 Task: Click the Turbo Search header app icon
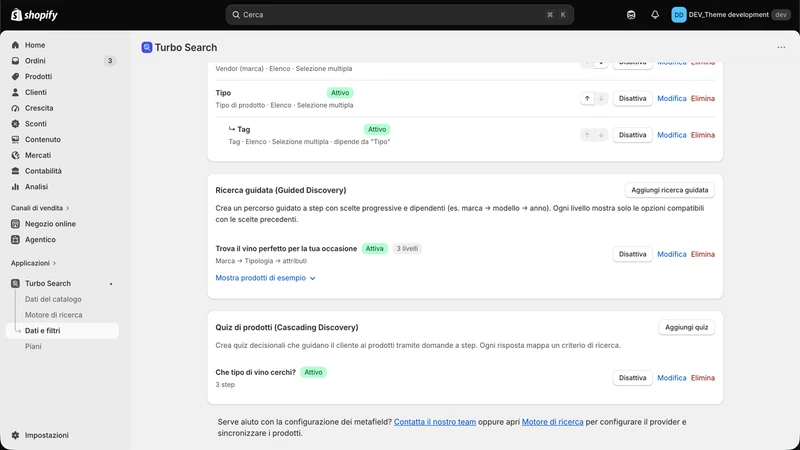click(147, 47)
